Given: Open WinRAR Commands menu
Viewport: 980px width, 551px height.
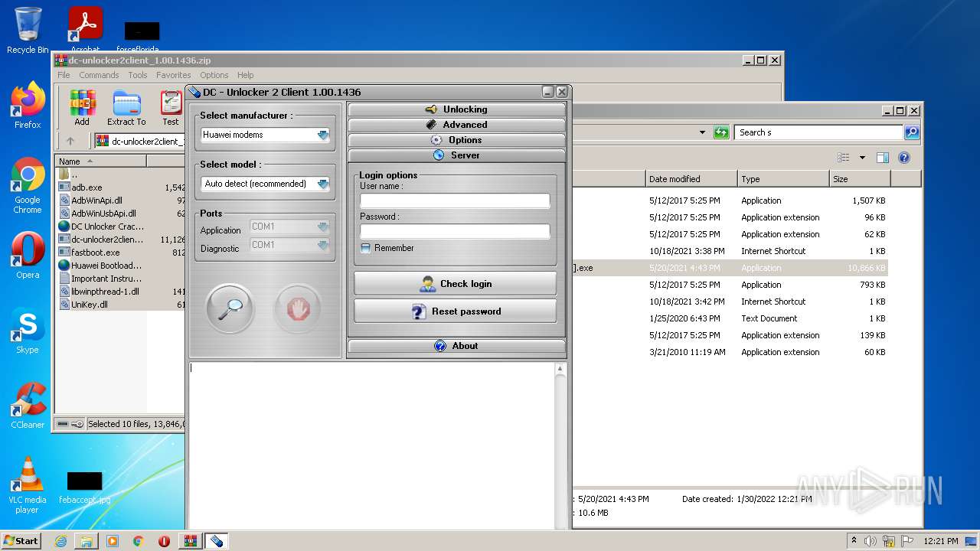Looking at the screenshot, I should [x=99, y=75].
